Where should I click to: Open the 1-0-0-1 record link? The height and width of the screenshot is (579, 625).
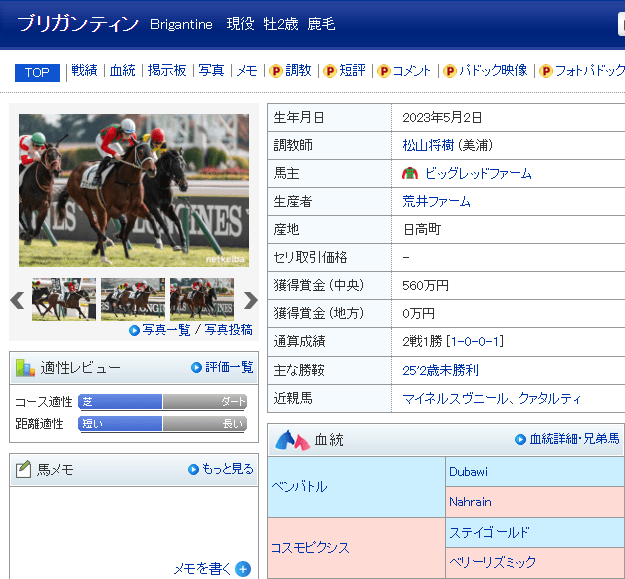(475, 341)
